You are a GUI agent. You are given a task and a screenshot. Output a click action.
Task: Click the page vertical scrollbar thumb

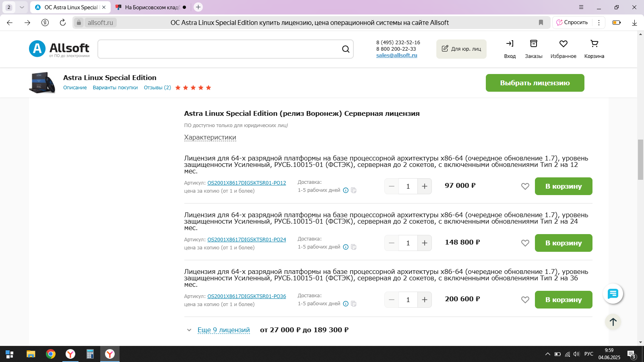[x=640, y=160]
